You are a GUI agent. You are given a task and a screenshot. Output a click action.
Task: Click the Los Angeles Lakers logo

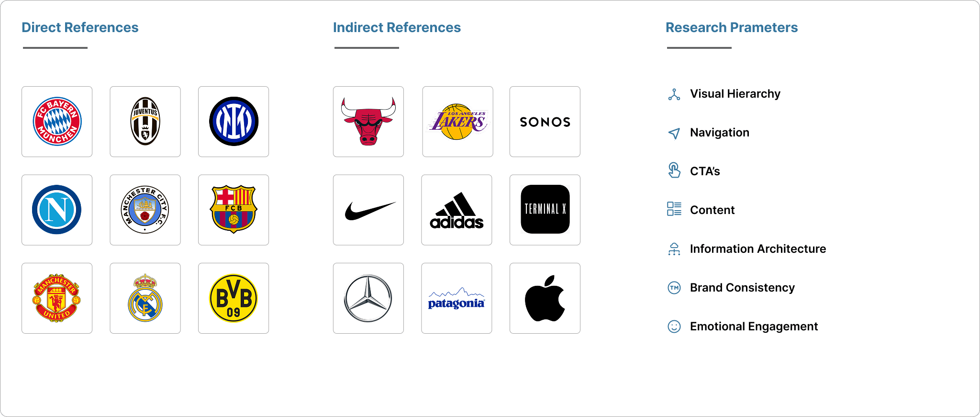[457, 122]
